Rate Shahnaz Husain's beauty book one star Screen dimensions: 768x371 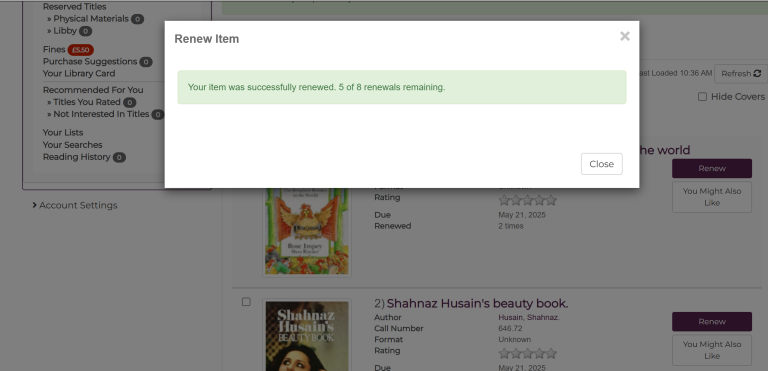(x=504, y=353)
